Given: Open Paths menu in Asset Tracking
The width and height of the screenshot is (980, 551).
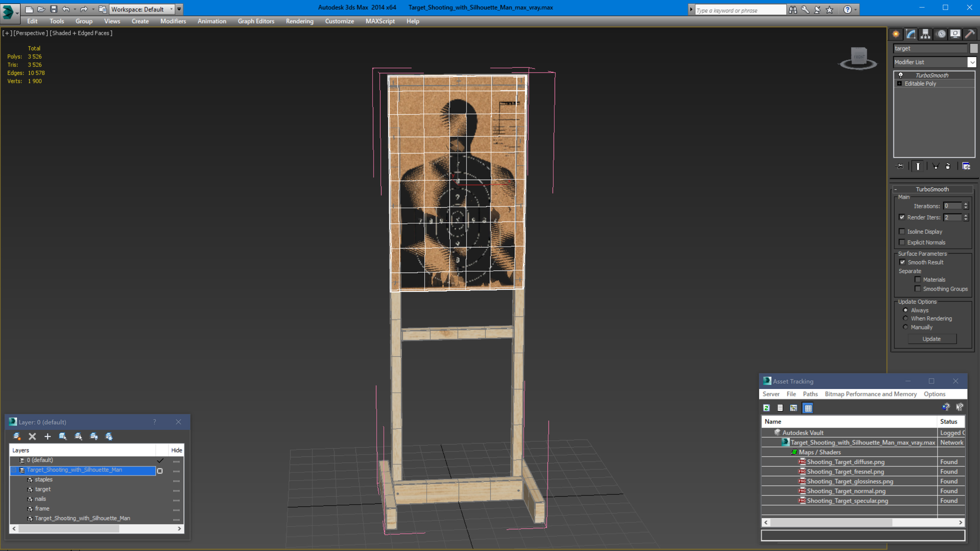Looking at the screenshot, I should pyautogui.click(x=810, y=394).
